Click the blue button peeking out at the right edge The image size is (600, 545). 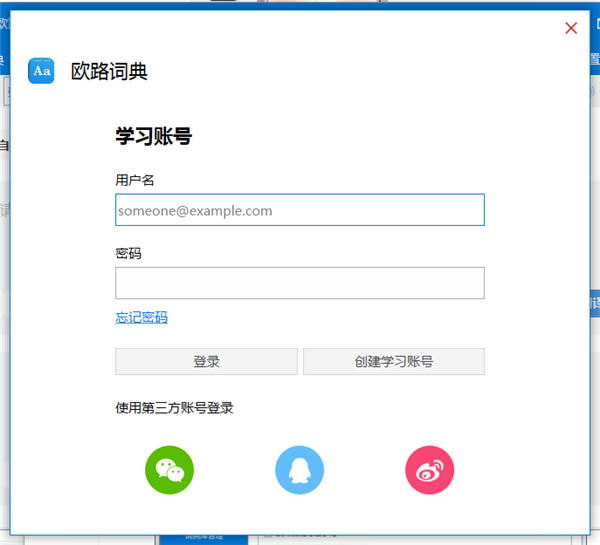pos(595,304)
